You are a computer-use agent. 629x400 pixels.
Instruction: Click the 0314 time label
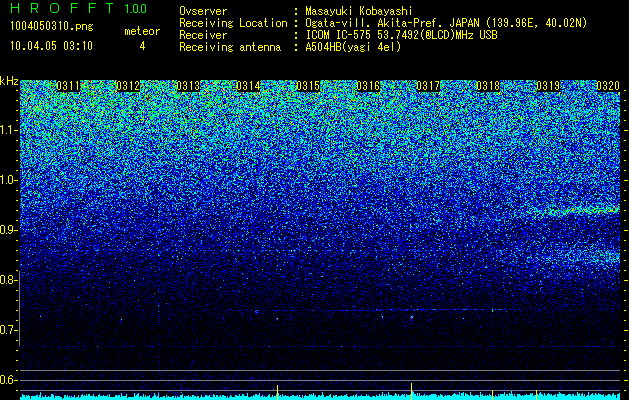click(x=248, y=86)
